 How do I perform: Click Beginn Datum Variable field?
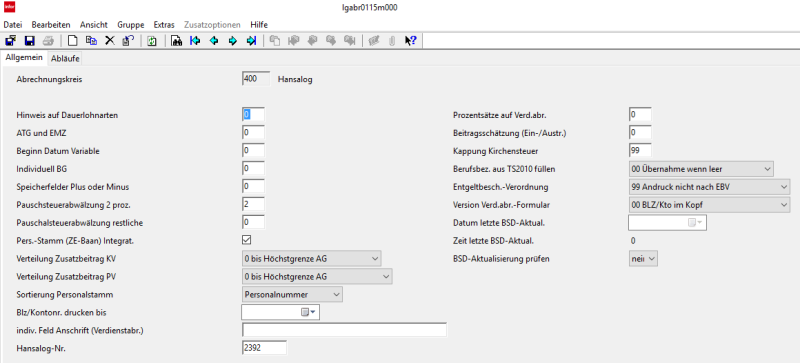tap(253, 151)
